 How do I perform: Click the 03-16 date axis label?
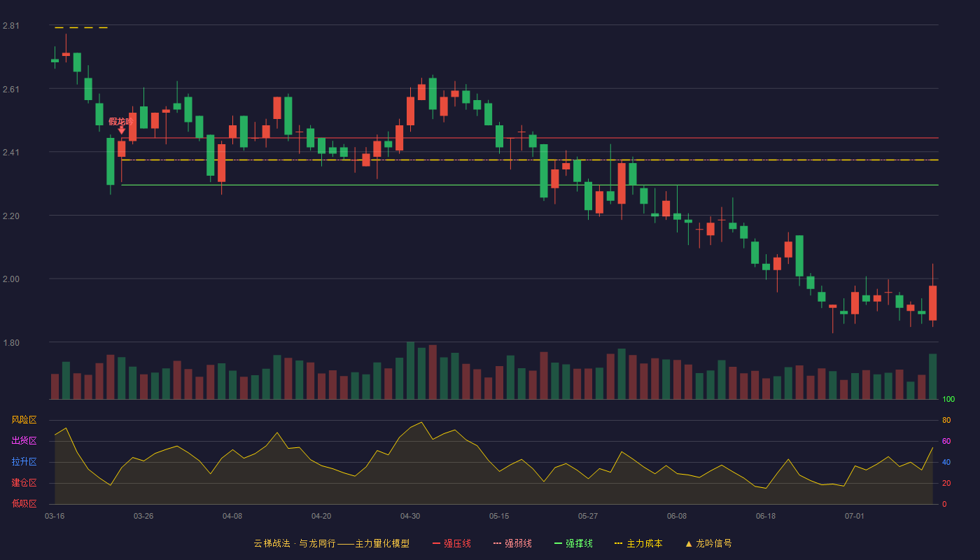tap(55, 516)
